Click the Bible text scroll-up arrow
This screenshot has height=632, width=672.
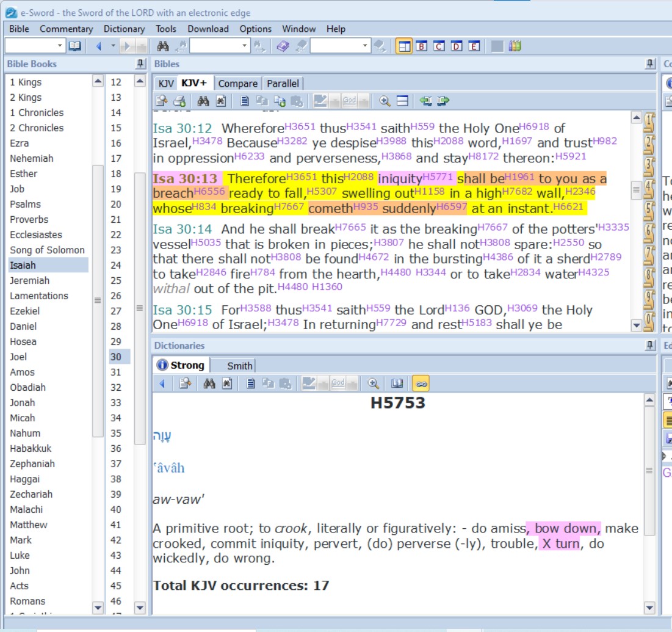click(637, 117)
